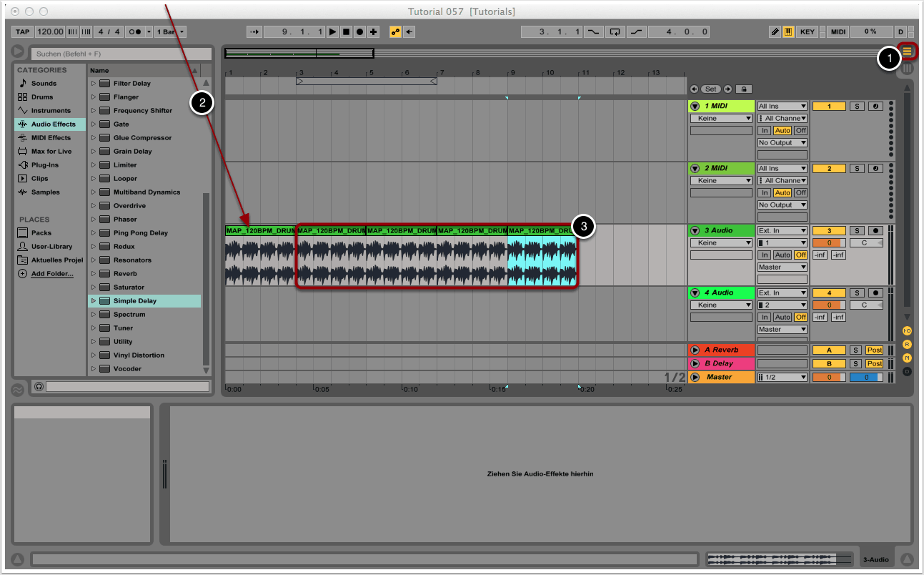
Task: Toggle the Automation Arm button
Action: (x=395, y=31)
